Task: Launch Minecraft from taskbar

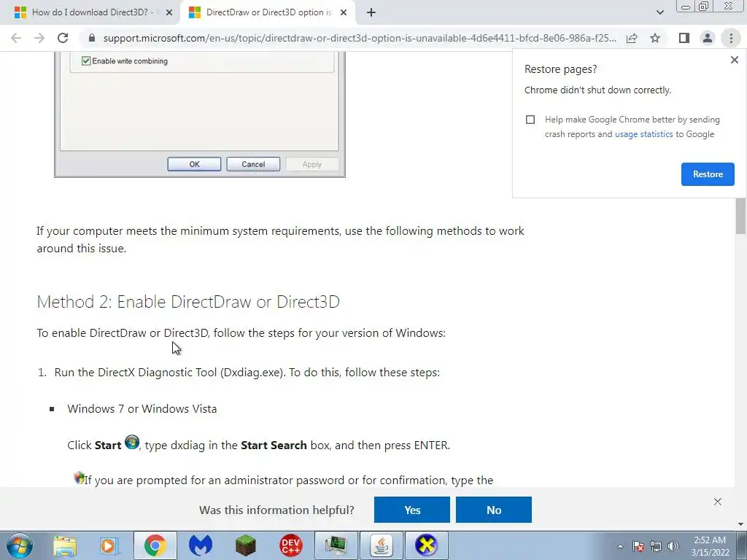Action: (246, 545)
